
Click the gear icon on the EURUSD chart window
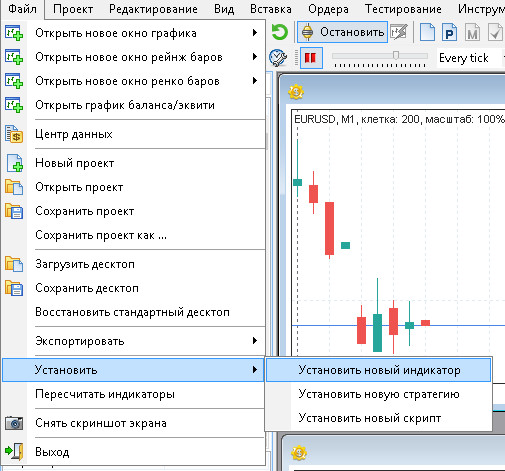click(296, 91)
